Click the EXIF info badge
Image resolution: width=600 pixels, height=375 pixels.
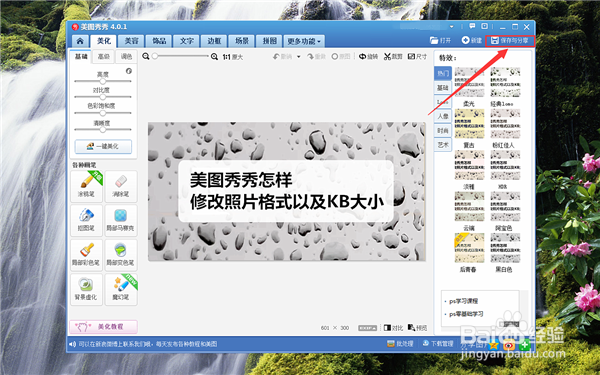367,328
